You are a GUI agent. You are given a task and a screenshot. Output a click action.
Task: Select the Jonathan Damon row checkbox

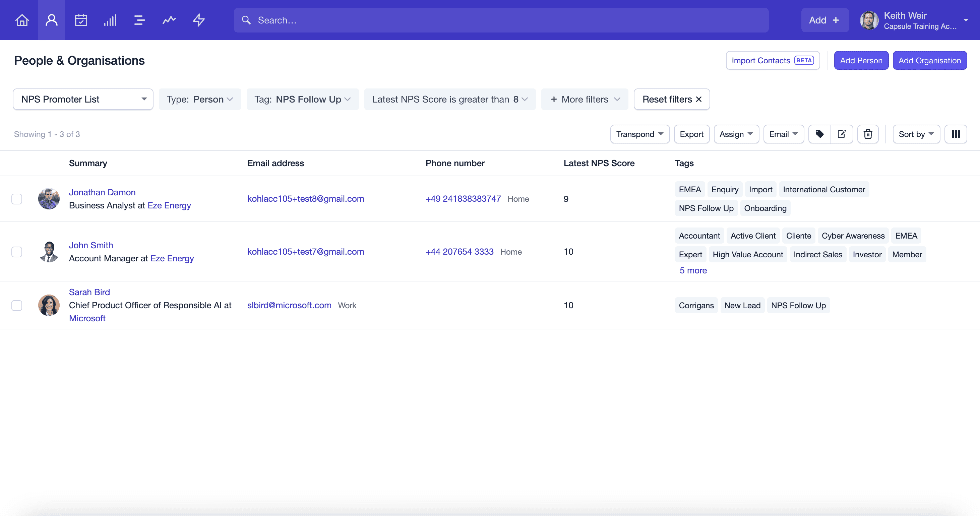[x=17, y=199]
